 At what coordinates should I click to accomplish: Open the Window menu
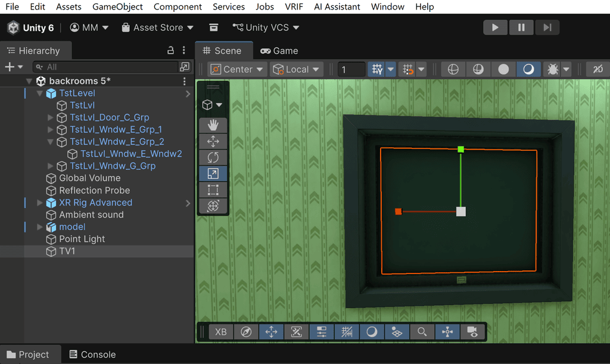pyautogui.click(x=387, y=7)
